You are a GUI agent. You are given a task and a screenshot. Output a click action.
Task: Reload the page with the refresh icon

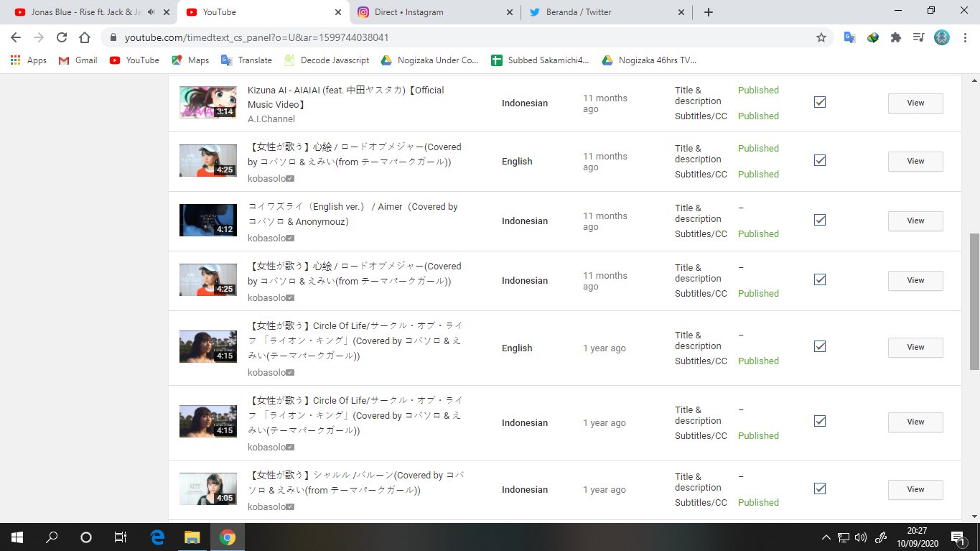(x=62, y=37)
